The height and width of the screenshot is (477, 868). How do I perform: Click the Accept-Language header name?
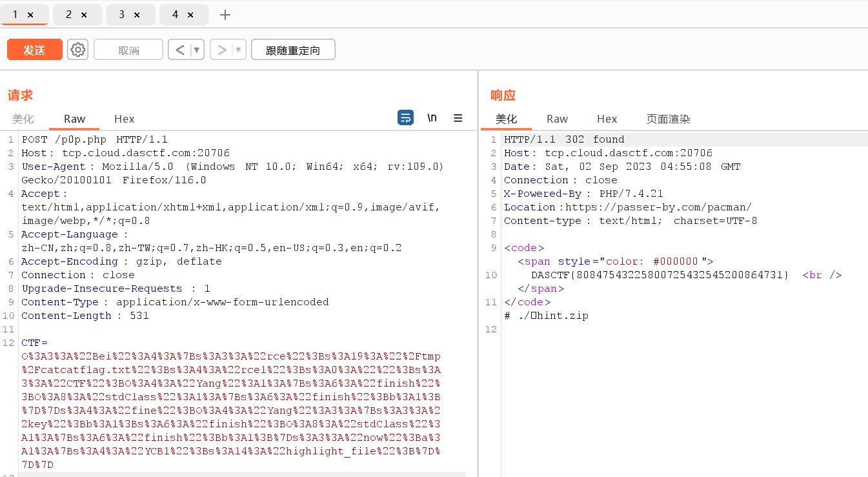click(x=70, y=234)
